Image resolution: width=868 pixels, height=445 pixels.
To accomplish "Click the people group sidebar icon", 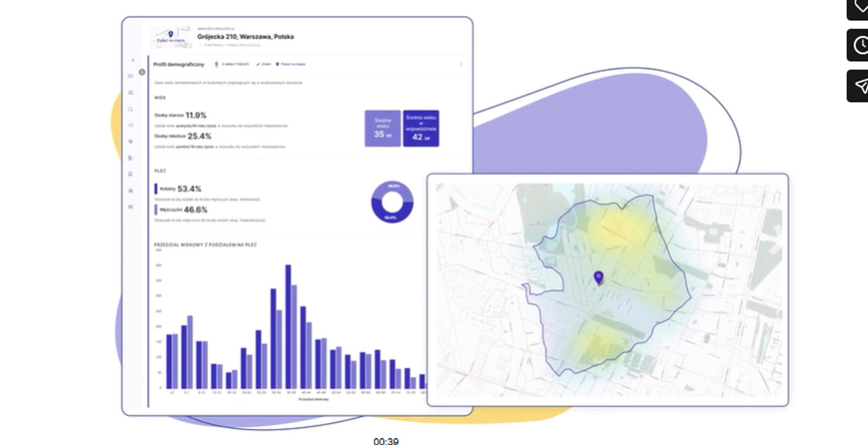I will point(131,92).
